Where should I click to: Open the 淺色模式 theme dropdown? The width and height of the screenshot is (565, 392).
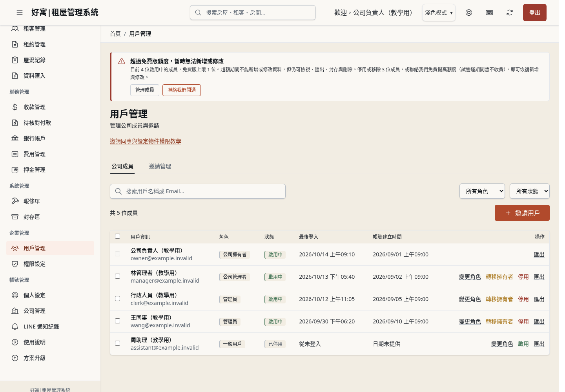(x=439, y=13)
